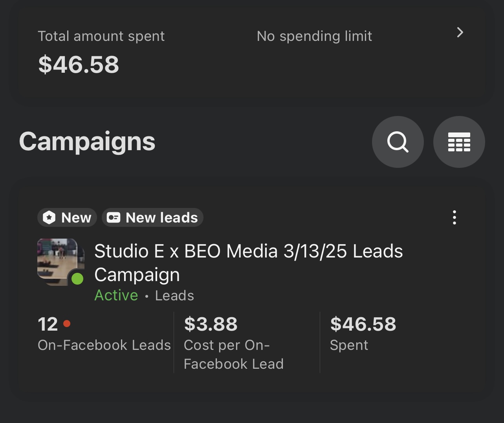Select the "No spending limit" text
This screenshot has width=504, height=423.
(314, 36)
